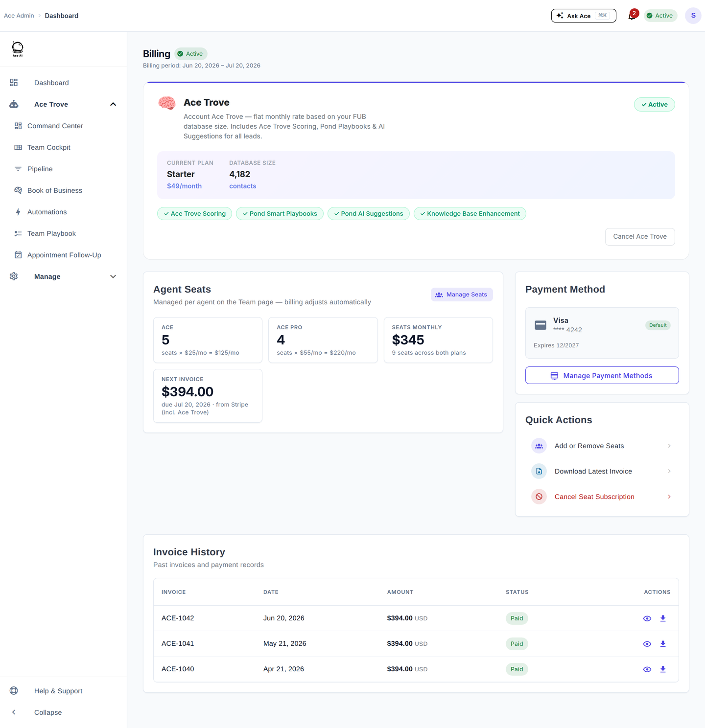
Task: Click the Visa credit card icon
Action: coord(540,325)
